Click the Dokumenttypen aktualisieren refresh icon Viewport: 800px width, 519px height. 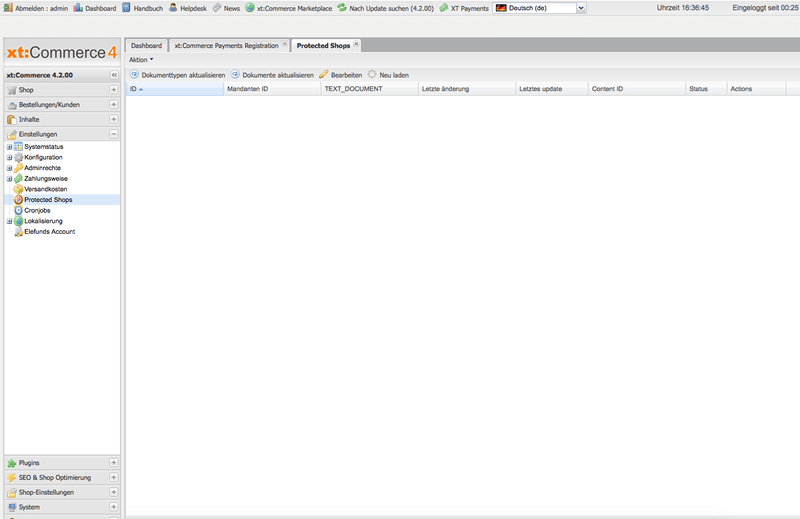tap(134, 74)
